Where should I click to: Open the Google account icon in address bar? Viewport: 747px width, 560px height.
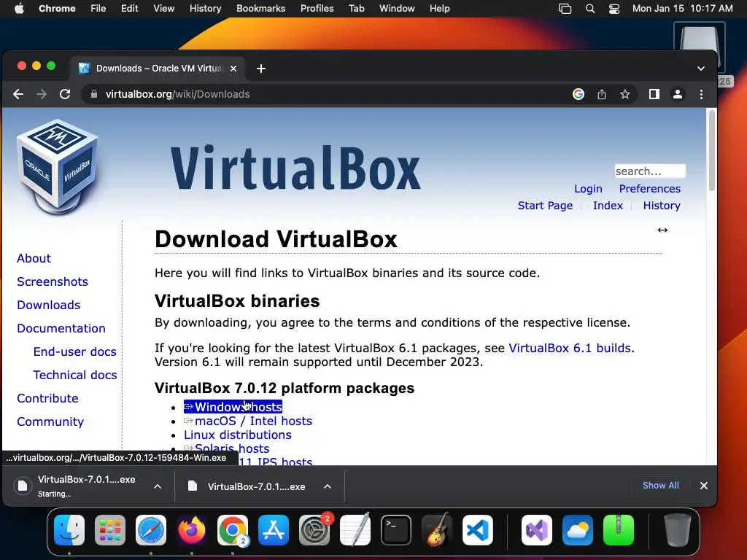(578, 94)
